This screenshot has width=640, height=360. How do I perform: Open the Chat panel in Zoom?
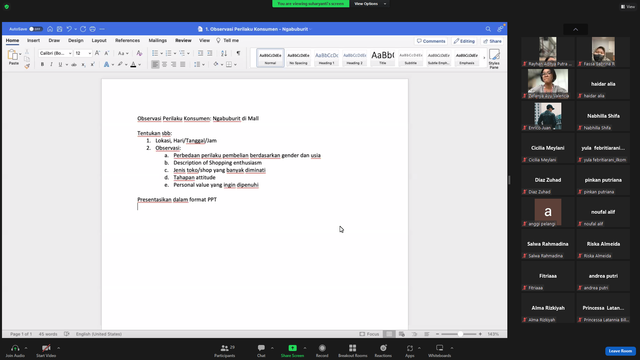pos(261,351)
